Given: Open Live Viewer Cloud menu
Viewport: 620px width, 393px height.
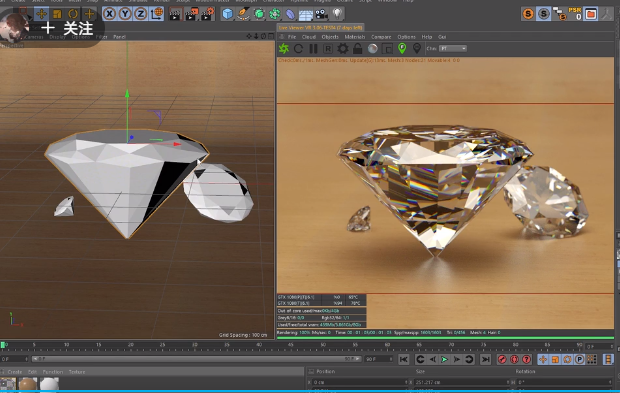Looking at the screenshot, I should point(309,37).
